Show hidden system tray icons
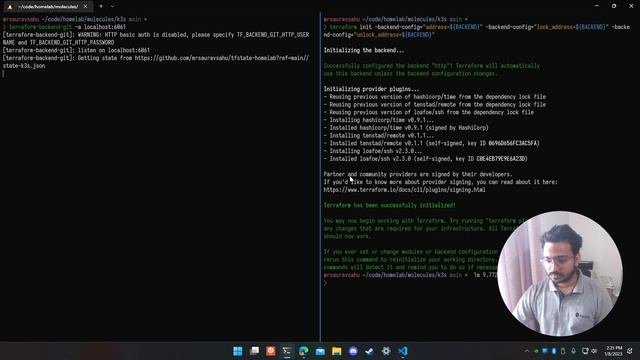640x360 pixels. click(527, 351)
